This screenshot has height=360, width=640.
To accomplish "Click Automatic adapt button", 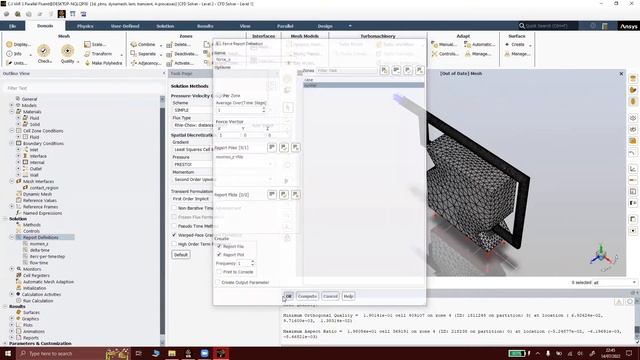I will [x=480, y=44].
